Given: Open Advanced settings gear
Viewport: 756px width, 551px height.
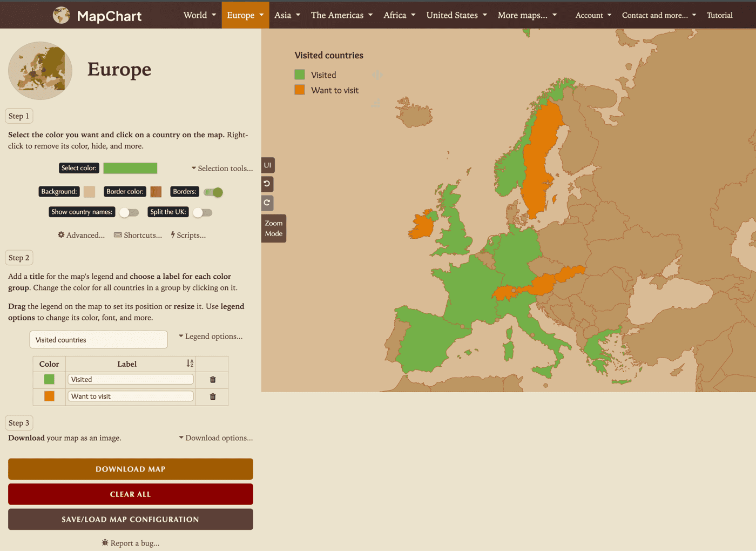Looking at the screenshot, I should coord(81,235).
